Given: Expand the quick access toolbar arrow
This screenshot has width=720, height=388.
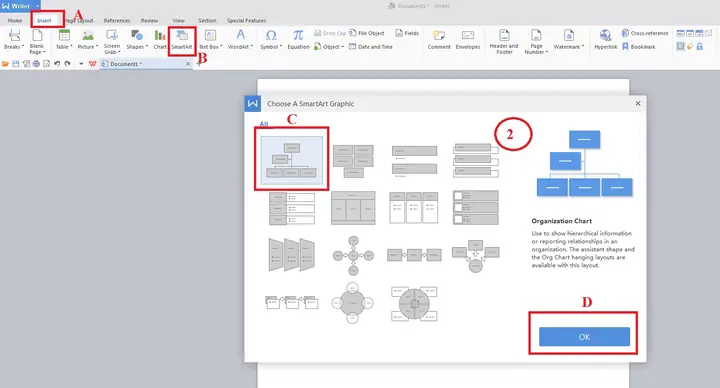Looking at the screenshot, I should [x=81, y=64].
